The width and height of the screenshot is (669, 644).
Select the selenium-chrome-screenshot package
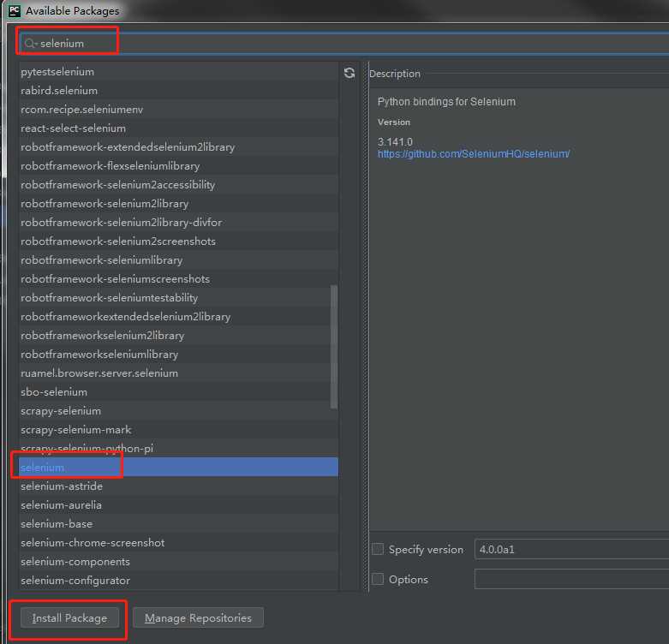[179, 542]
